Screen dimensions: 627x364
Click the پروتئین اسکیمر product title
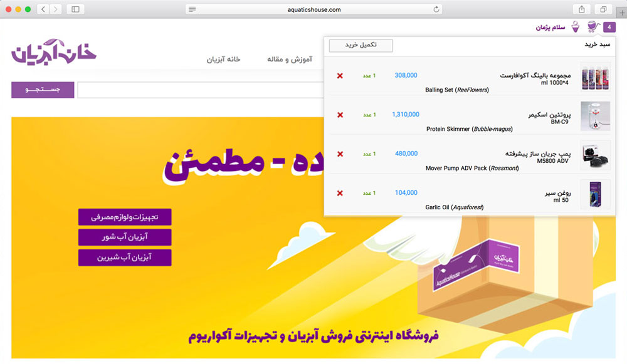click(x=549, y=115)
